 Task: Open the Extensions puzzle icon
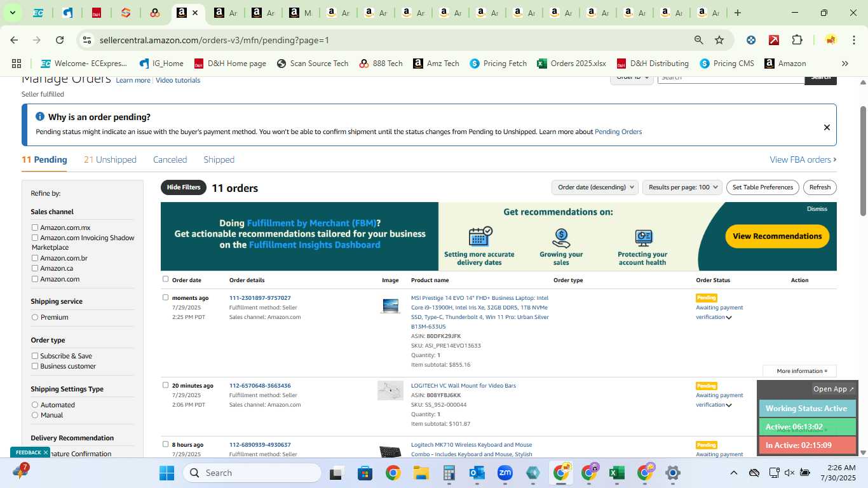coord(797,40)
